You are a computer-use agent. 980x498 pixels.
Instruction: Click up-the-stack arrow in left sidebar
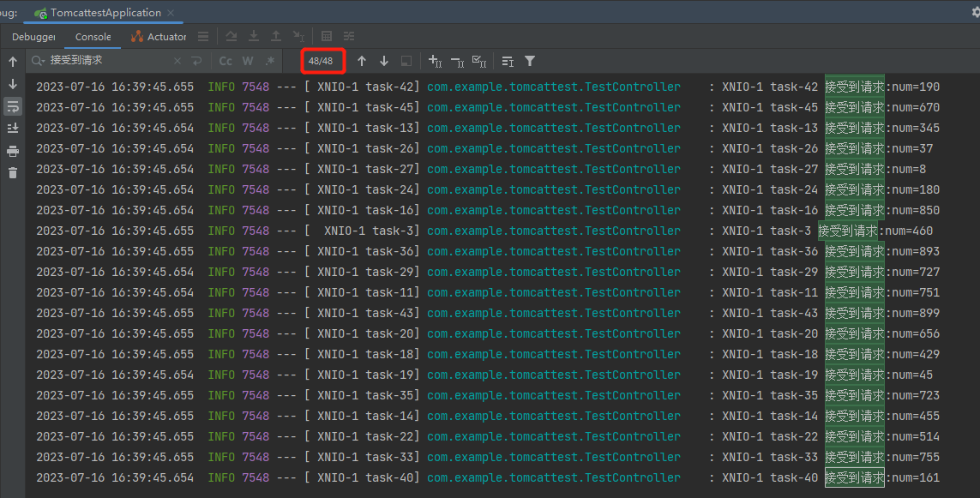[13, 62]
